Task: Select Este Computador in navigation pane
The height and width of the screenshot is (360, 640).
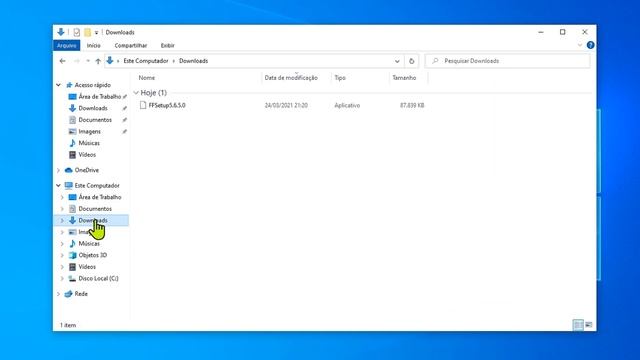Action: [97, 186]
